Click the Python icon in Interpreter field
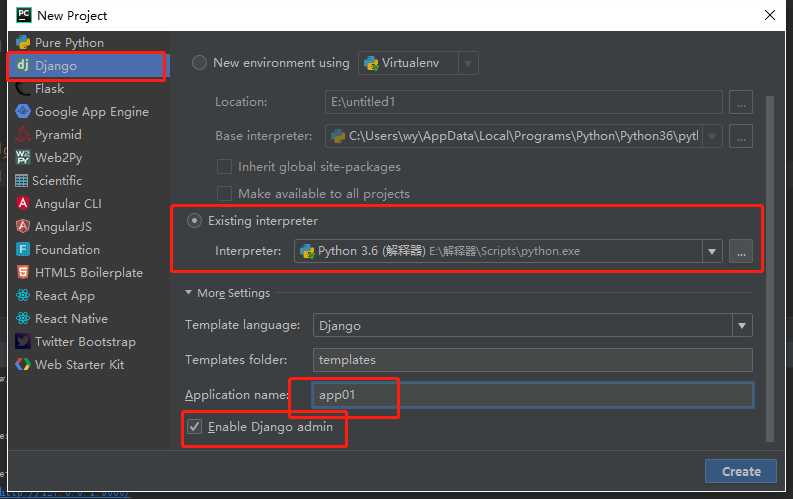 tap(307, 251)
